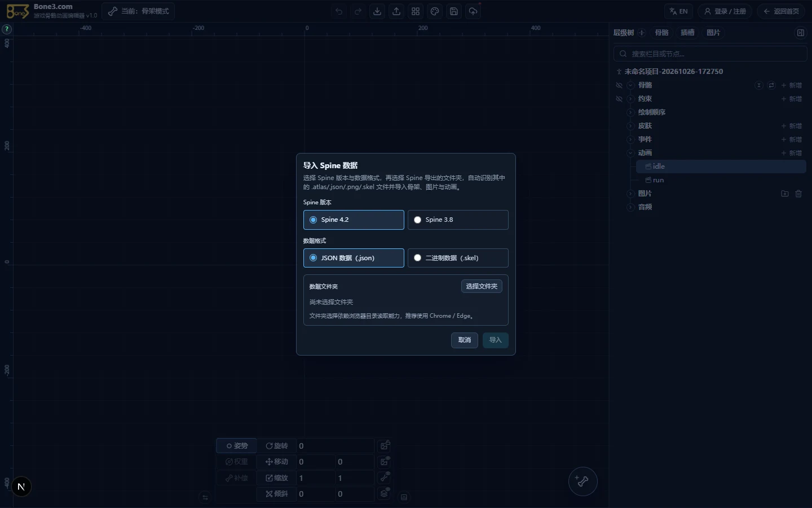Click the panel collapse icon in hierarchy header
This screenshot has height=508, width=812.
click(x=800, y=33)
